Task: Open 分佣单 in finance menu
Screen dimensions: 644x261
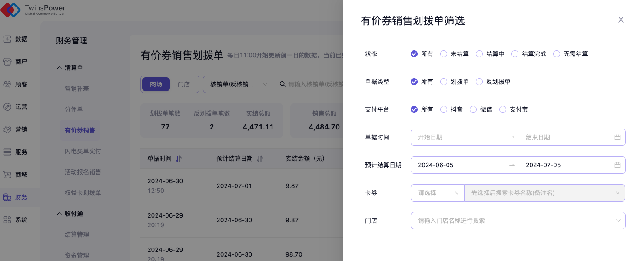Action: 74,109
